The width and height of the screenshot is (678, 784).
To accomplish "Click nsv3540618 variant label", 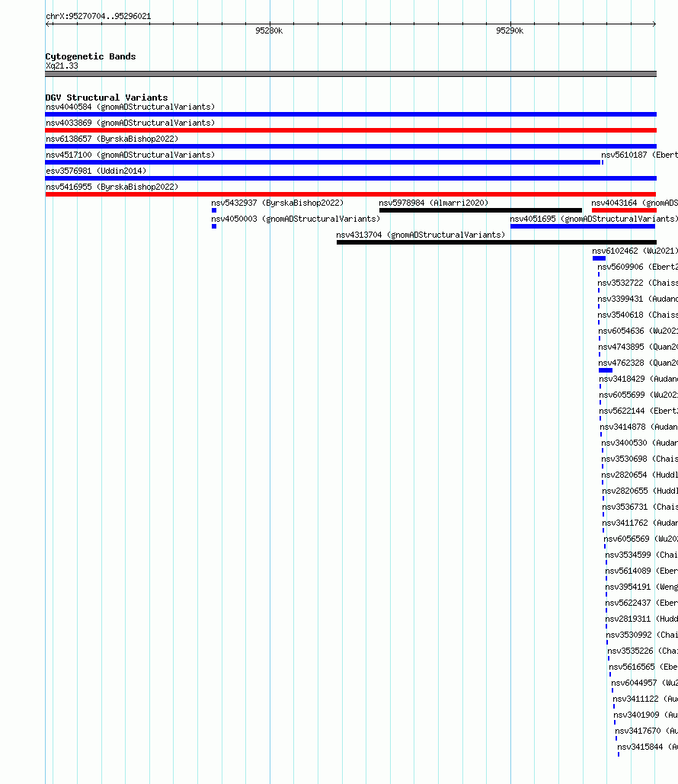I will click(638, 315).
